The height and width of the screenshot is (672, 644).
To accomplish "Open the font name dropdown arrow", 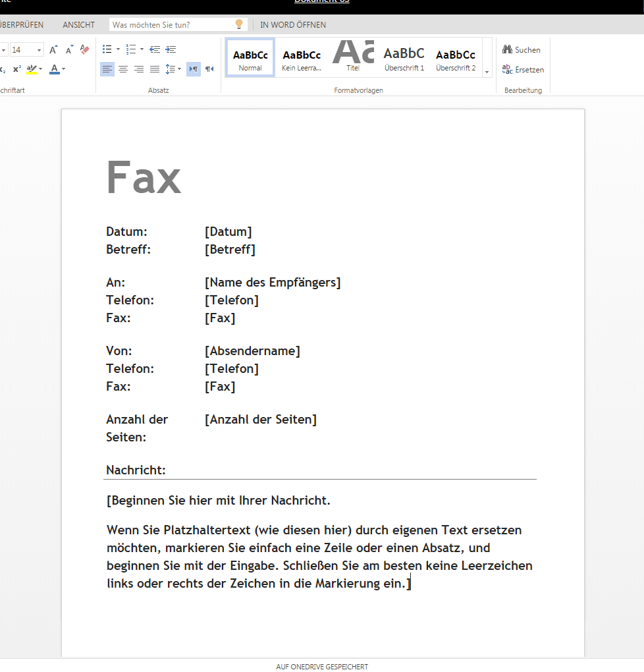I will coord(3,50).
